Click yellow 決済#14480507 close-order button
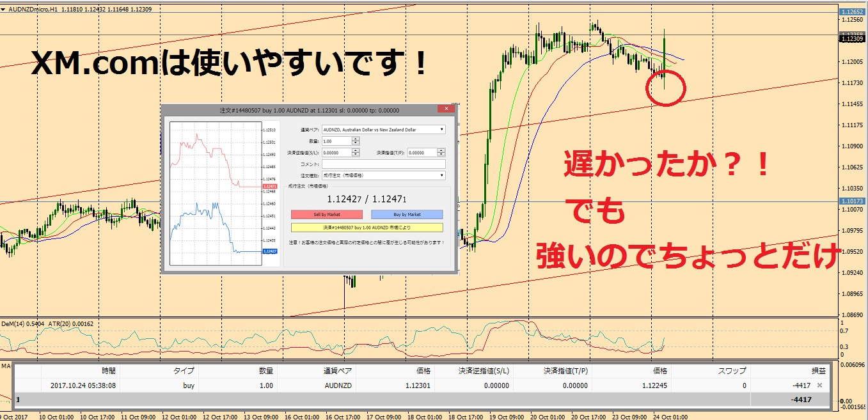The height and width of the screenshot is (420, 868). [x=367, y=228]
